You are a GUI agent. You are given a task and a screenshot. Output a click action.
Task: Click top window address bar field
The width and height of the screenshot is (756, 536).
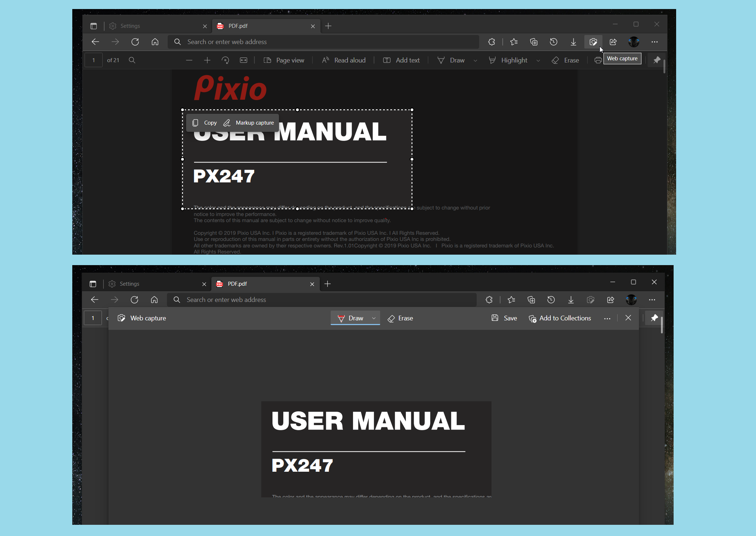pos(325,42)
